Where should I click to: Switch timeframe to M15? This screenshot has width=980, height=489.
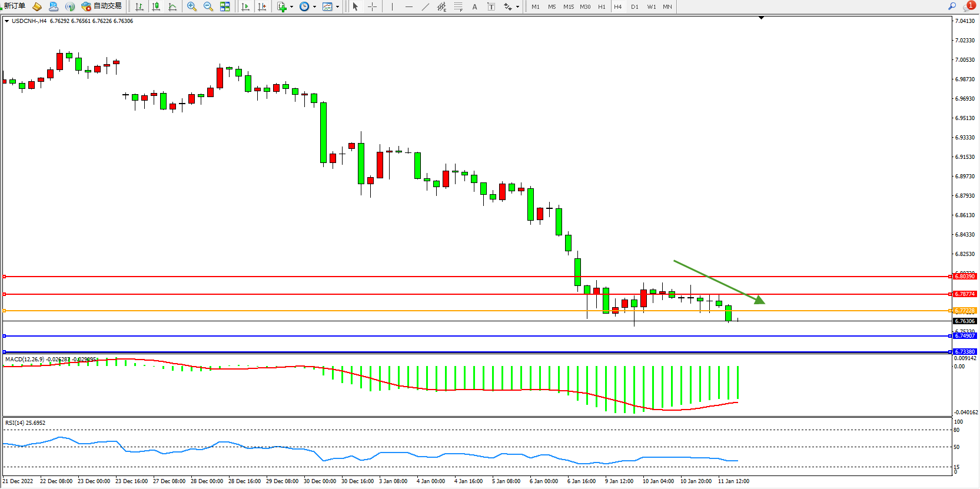point(568,7)
